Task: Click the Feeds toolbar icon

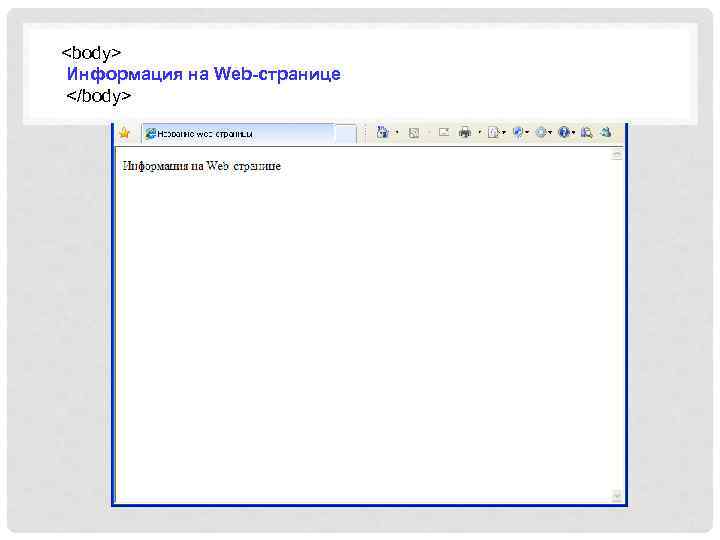Action: coord(414,133)
